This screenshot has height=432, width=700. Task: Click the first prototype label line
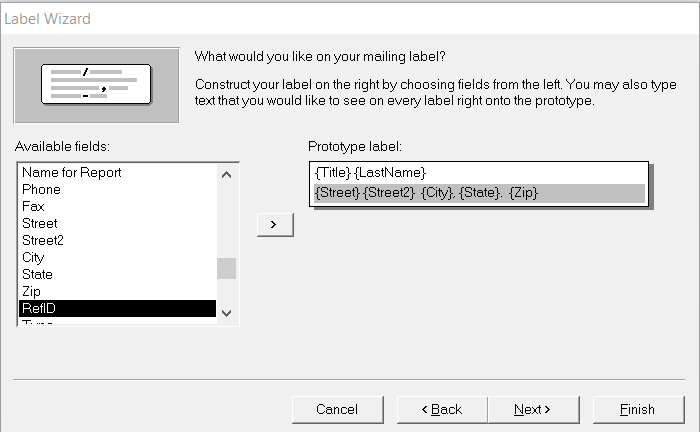coord(371,172)
